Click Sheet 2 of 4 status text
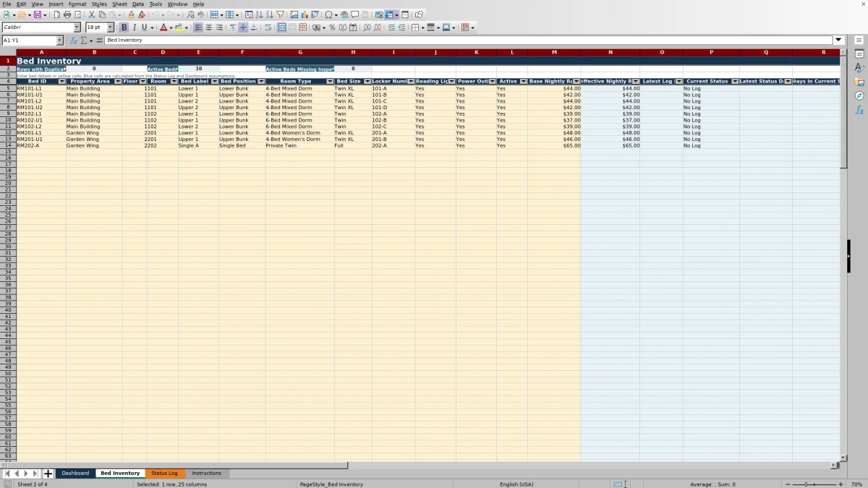 [33, 484]
